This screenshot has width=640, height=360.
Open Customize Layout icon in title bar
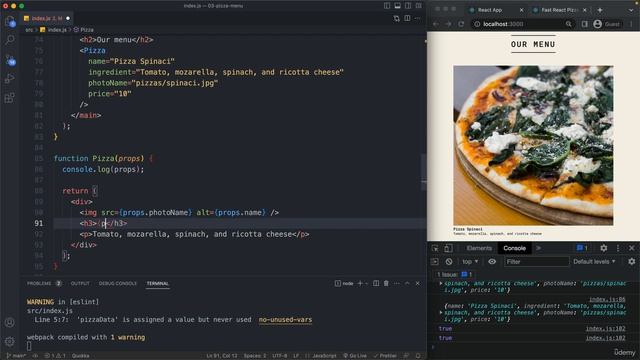(419, 6)
